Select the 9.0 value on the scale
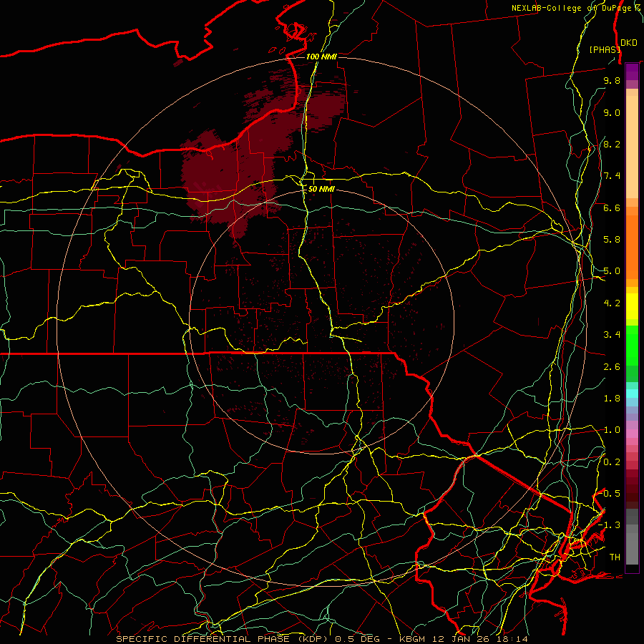This screenshot has width=644, height=644. (612, 112)
